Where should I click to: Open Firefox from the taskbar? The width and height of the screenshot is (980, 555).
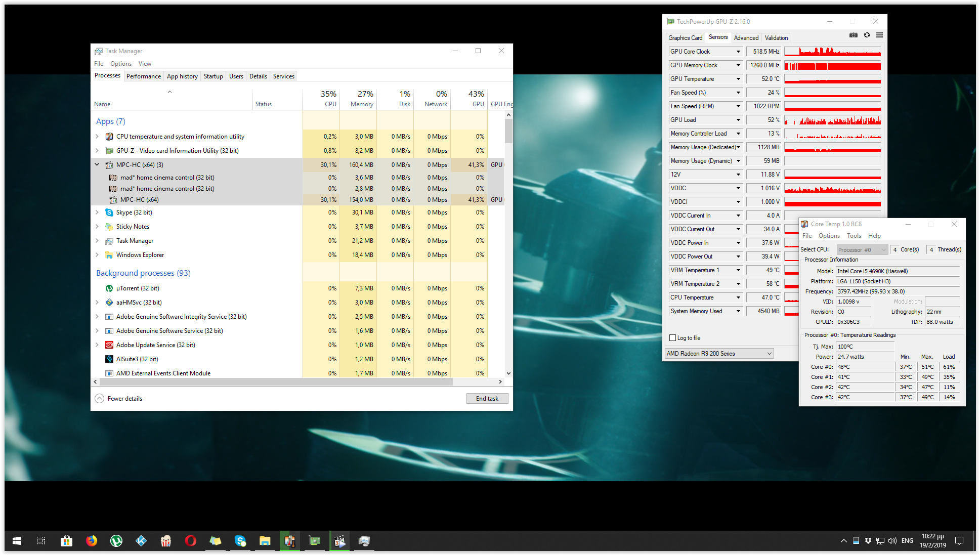[92, 541]
